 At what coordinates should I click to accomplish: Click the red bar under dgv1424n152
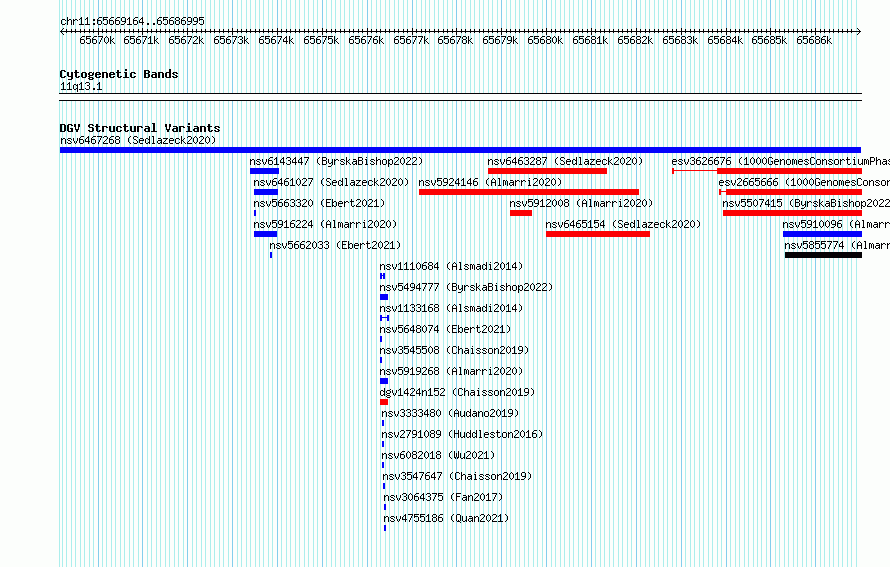(384, 402)
